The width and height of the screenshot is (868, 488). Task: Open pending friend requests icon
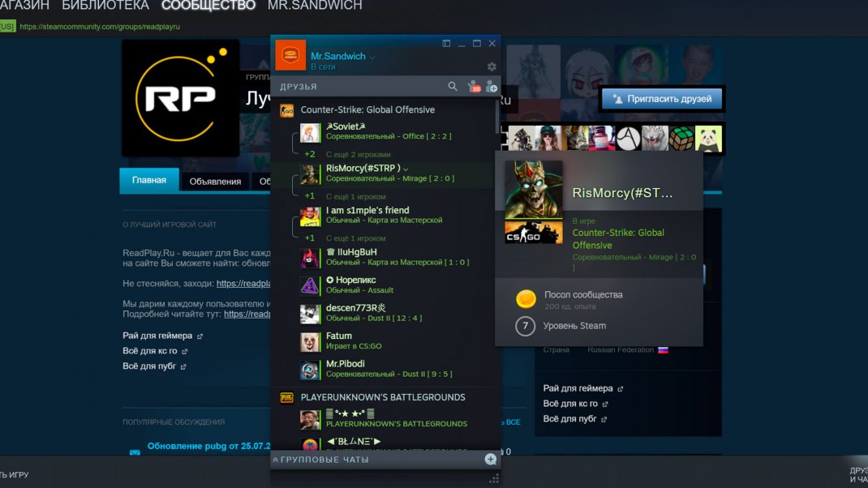[x=474, y=86]
